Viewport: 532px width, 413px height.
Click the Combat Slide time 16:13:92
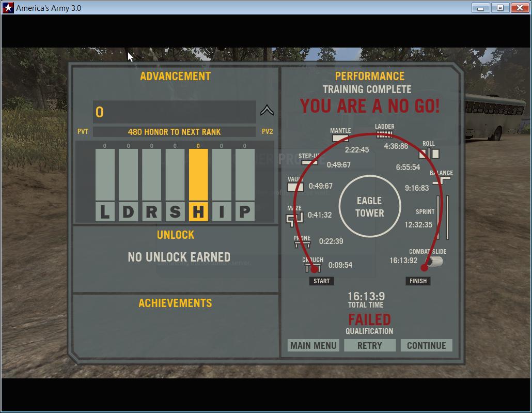coord(403,261)
